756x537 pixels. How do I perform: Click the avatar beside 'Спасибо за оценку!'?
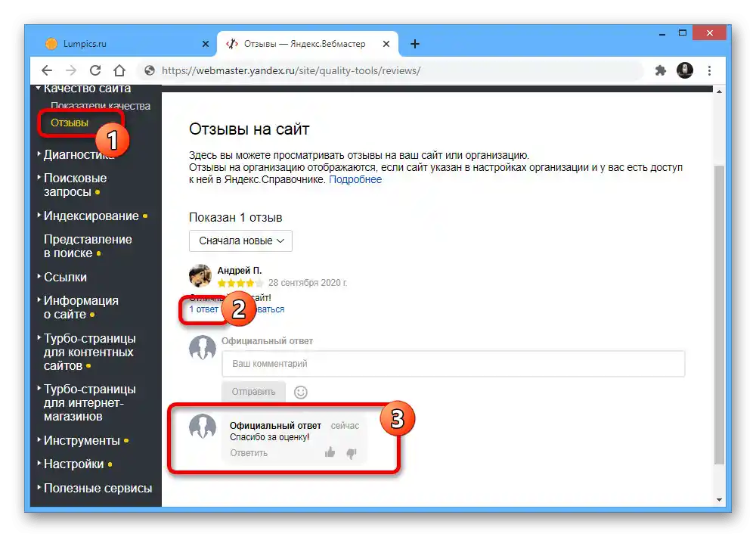tap(203, 426)
